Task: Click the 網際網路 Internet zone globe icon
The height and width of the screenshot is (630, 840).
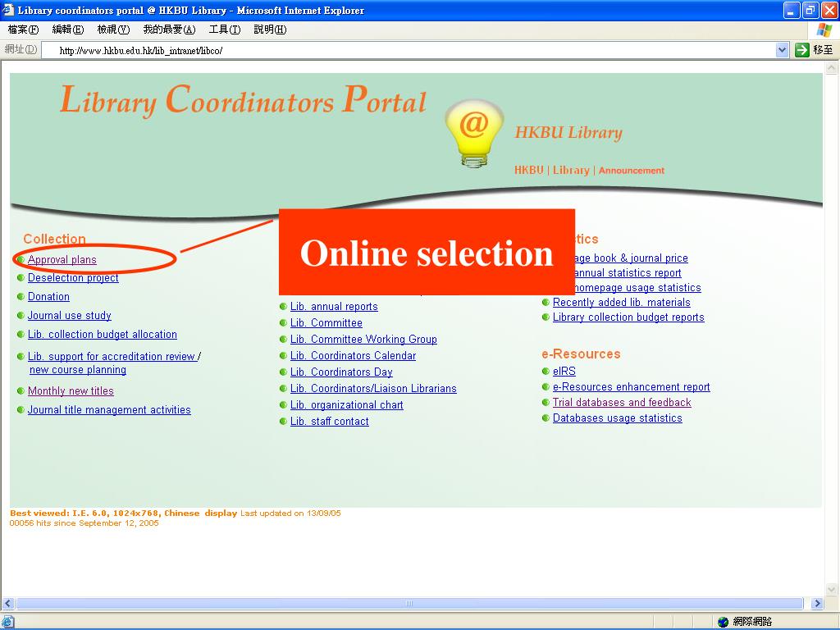Action: click(724, 622)
